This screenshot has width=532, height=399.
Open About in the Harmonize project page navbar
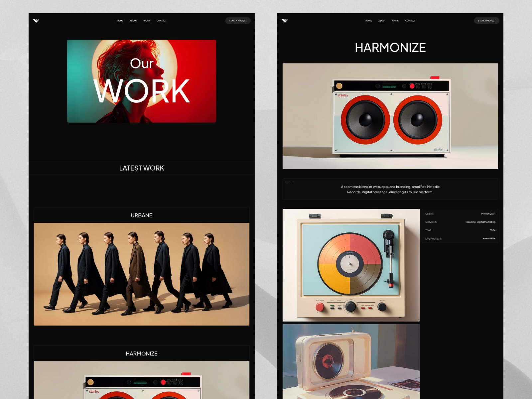(x=382, y=21)
